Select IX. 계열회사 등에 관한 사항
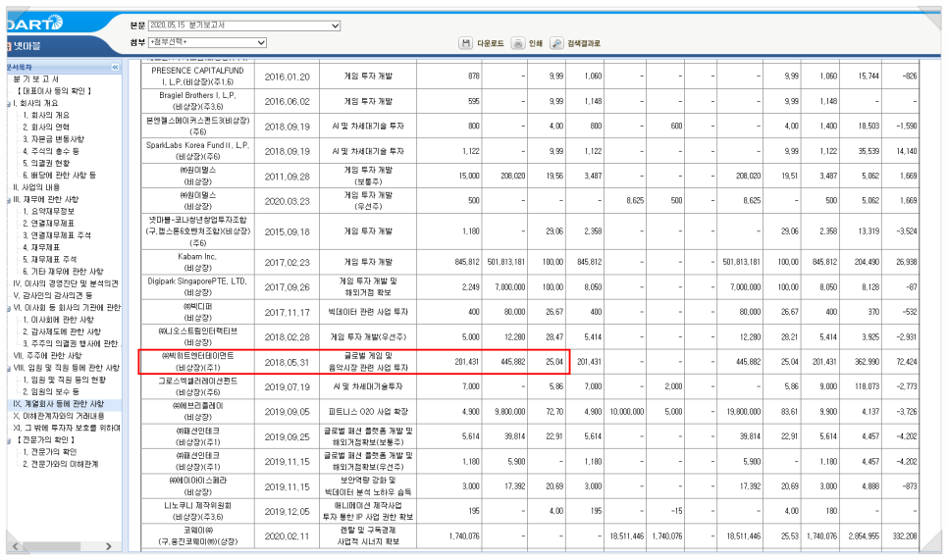Image resolution: width=948 pixels, height=560 pixels. point(59,404)
